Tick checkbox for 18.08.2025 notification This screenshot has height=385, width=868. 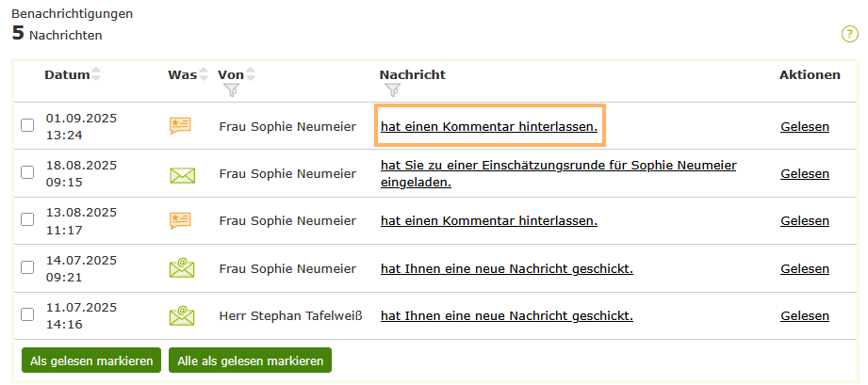27,174
